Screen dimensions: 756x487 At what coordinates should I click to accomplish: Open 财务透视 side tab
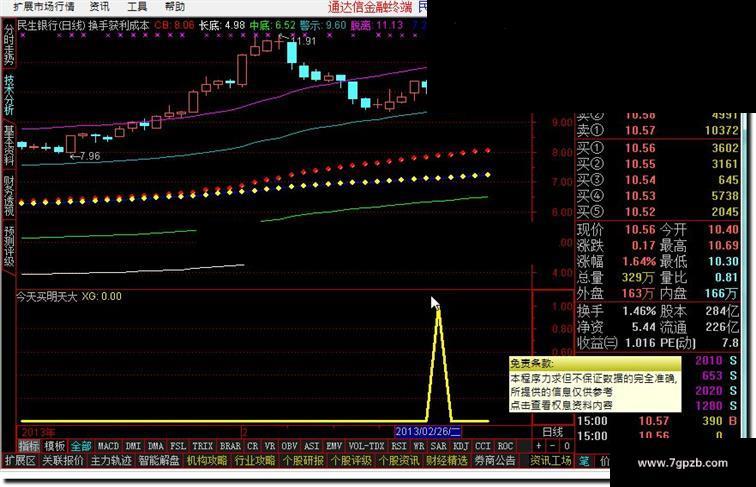(x=9, y=195)
